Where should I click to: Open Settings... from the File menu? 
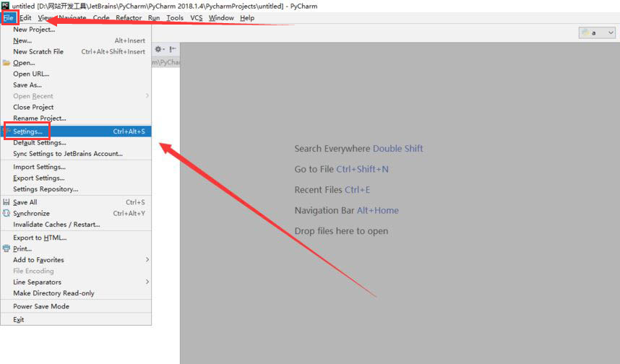tap(76, 131)
